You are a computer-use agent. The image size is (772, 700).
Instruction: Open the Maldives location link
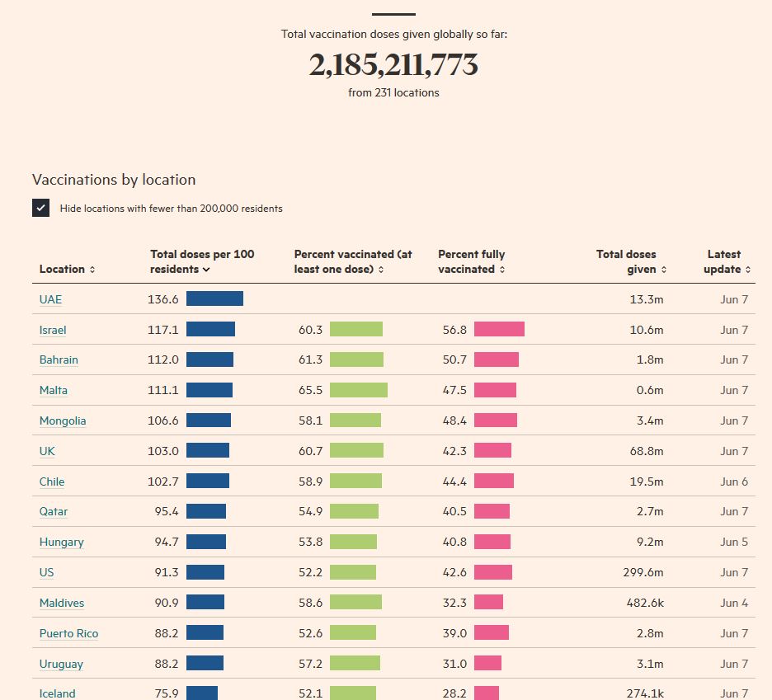(x=62, y=603)
